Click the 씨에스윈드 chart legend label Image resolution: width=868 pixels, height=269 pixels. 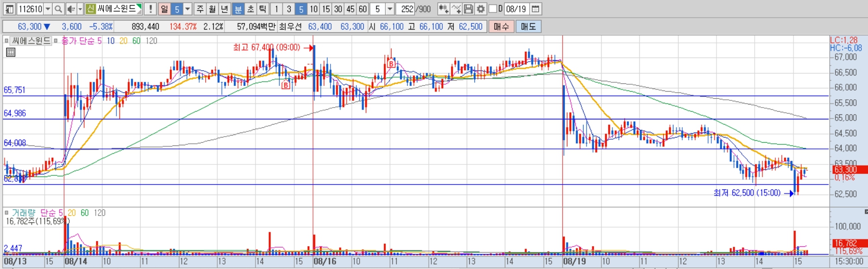click(x=31, y=40)
